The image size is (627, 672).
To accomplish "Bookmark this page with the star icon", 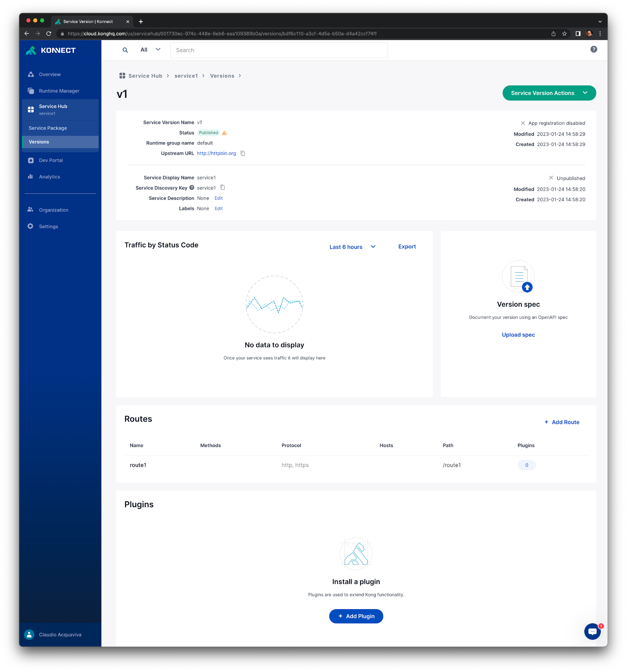I will [564, 34].
